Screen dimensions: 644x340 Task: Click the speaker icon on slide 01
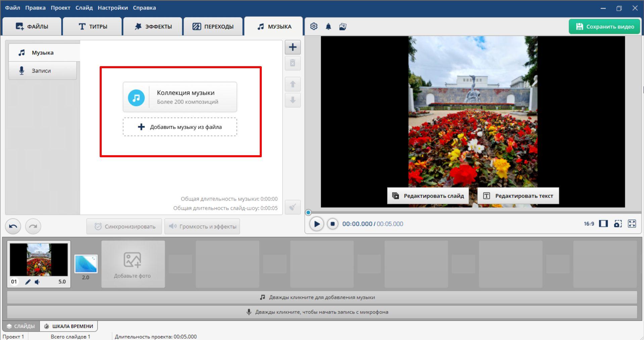(37, 282)
